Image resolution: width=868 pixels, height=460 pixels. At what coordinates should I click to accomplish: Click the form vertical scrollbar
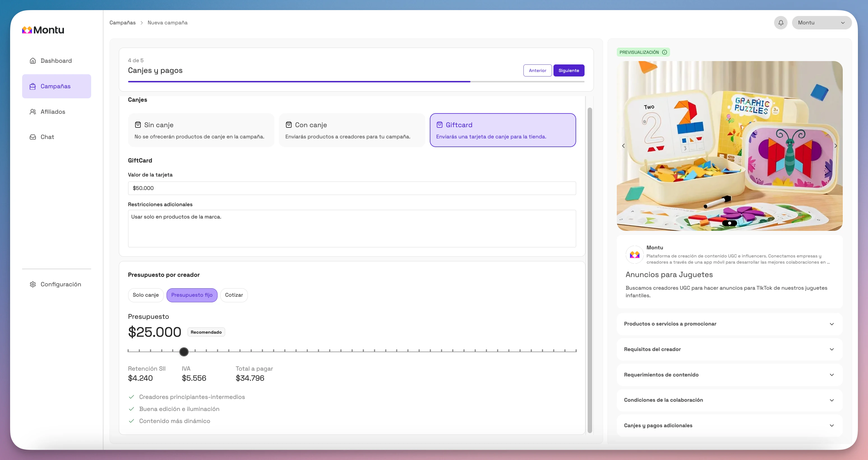tap(590, 270)
